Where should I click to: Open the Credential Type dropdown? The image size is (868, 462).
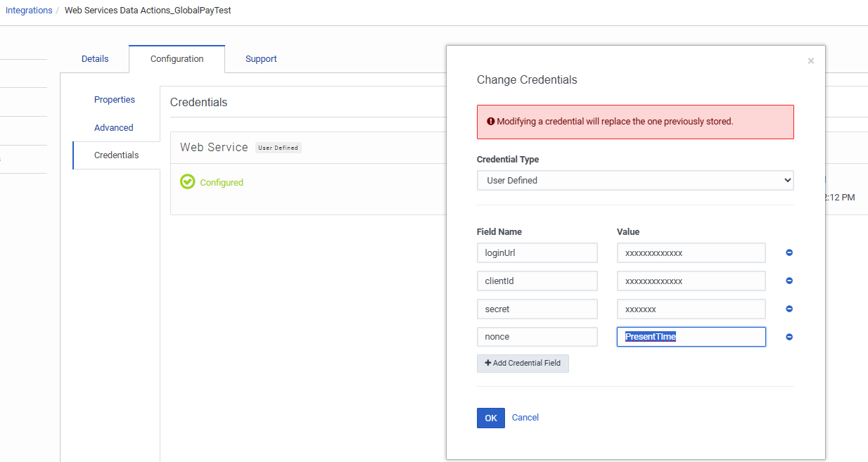click(x=635, y=180)
